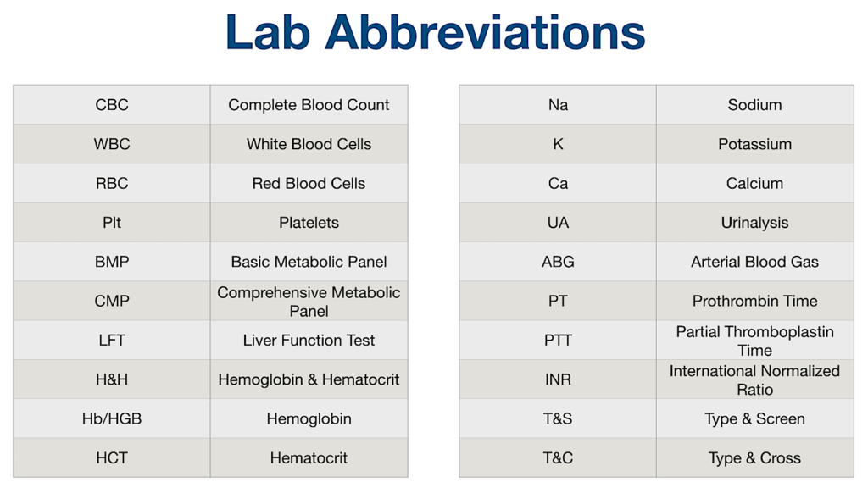Click the Prothrombin Time cell
This screenshot has width=868, height=493.
755,301
